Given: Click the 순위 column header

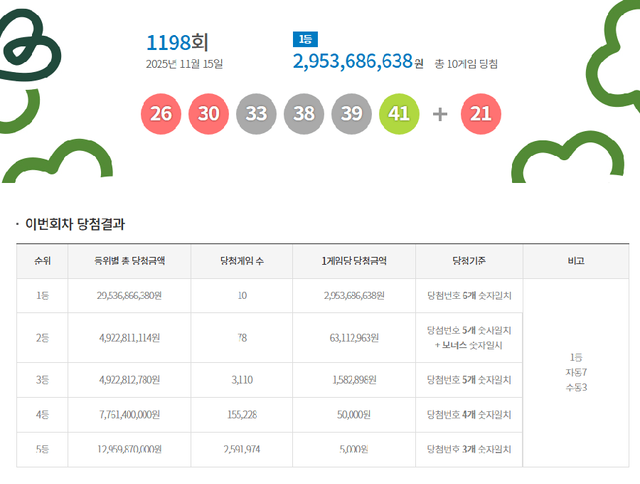Looking at the screenshot, I should pyautogui.click(x=43, y=260).
